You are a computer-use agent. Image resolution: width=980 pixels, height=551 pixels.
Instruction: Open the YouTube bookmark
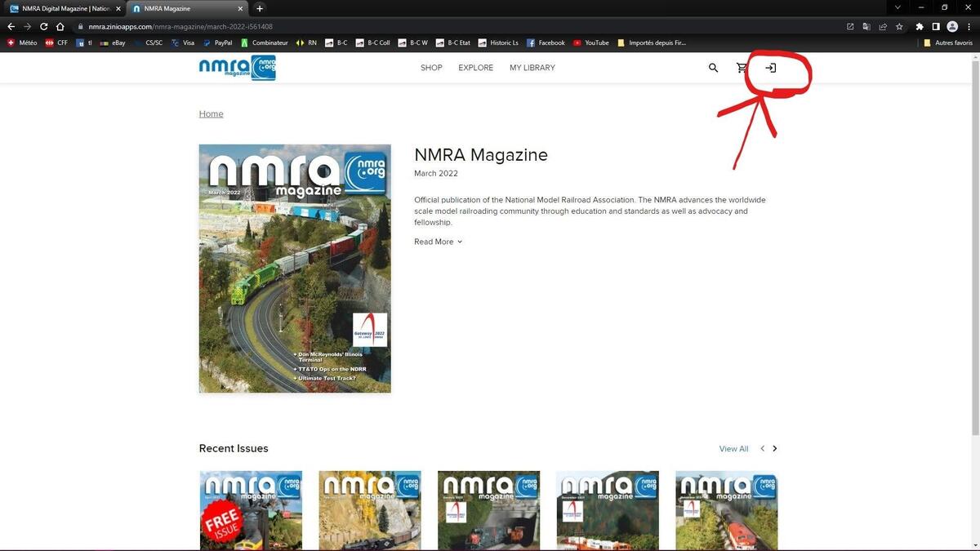(x=591, y=42)
